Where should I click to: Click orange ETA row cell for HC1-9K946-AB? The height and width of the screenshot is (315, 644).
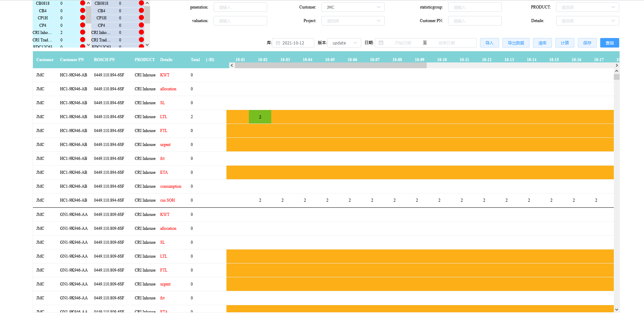tap(420, 172)
